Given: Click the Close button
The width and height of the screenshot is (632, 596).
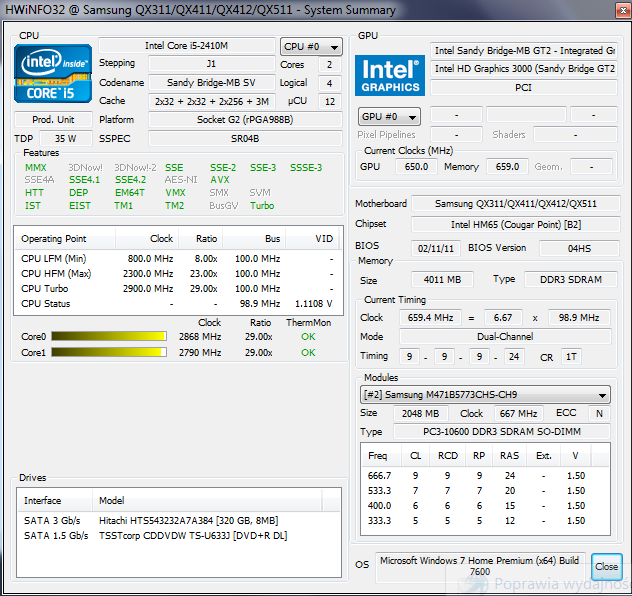Looking at the screenshot, I should [607, 566].
